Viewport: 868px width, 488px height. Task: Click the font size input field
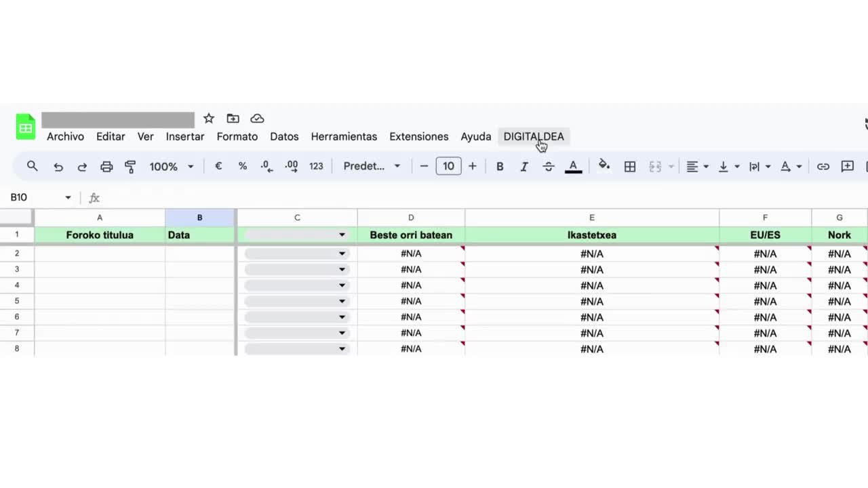[448, 166]
